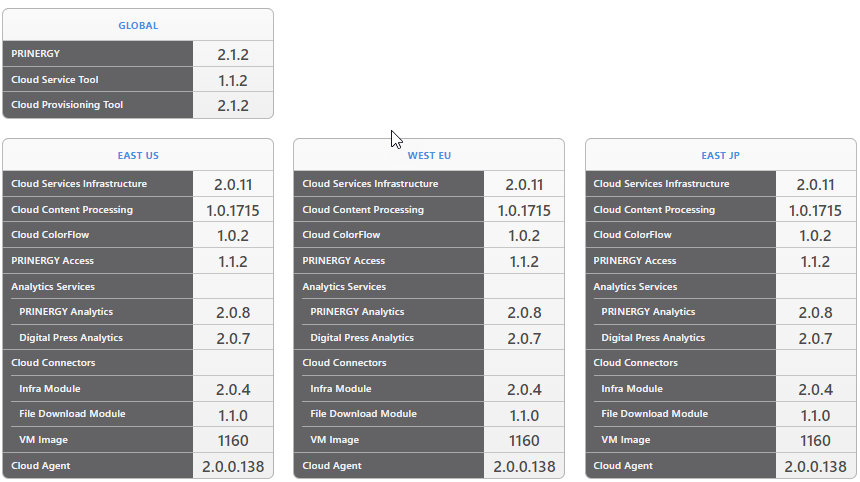Select Cloud Agent label in EAST US
This screenshot has height=482, width=860.
click(41, 466)
